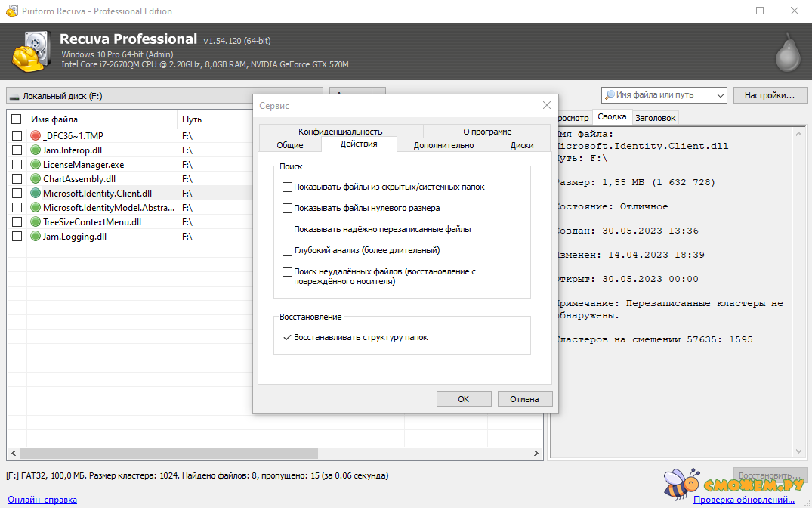Click the Recuva hard hat logo icon
The image size is (812, 508).
click(32, 51)
